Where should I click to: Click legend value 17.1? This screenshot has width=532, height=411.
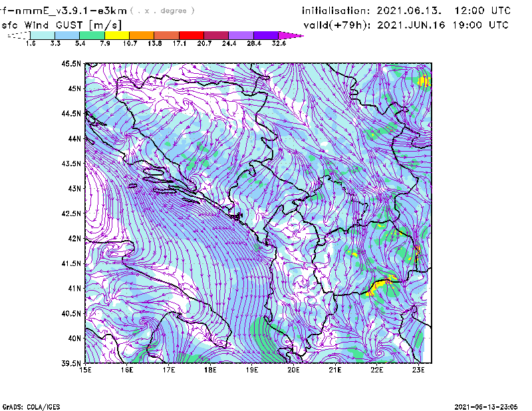click(x=180, y=43)
